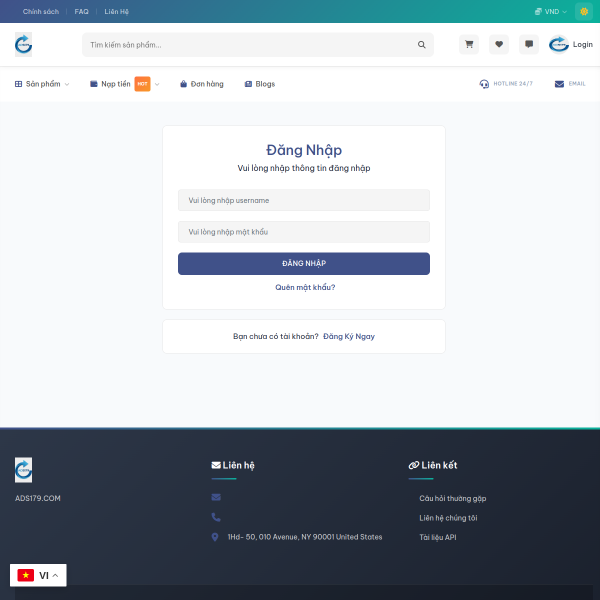The image size is (600, 600).
Task: Expand the Sản phẩm menu
Action: click(42, 84)
